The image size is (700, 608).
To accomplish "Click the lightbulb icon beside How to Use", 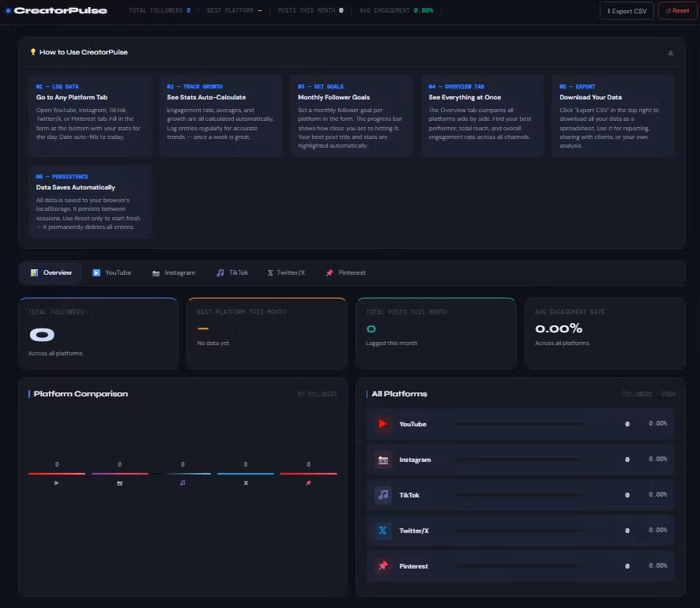I will coord(32,52).
